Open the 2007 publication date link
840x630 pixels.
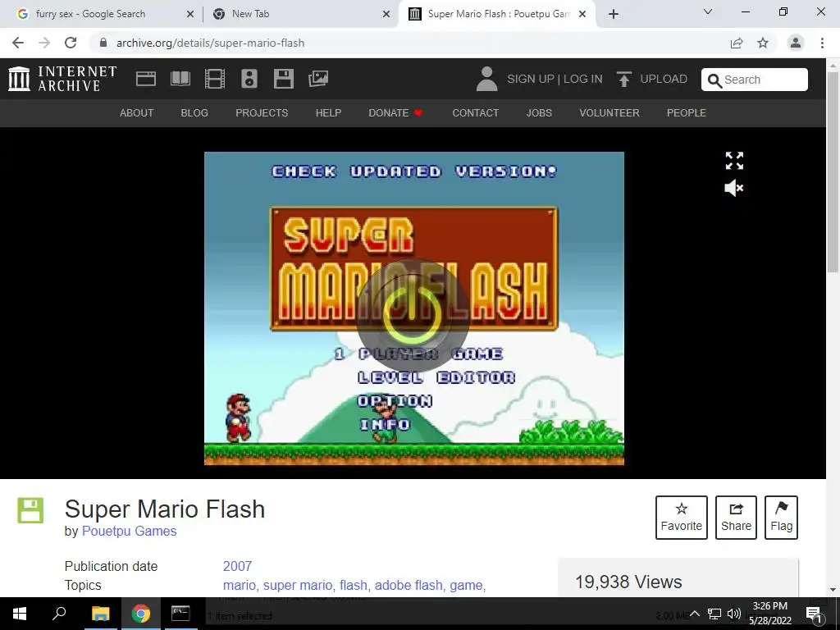coord(237,566)
